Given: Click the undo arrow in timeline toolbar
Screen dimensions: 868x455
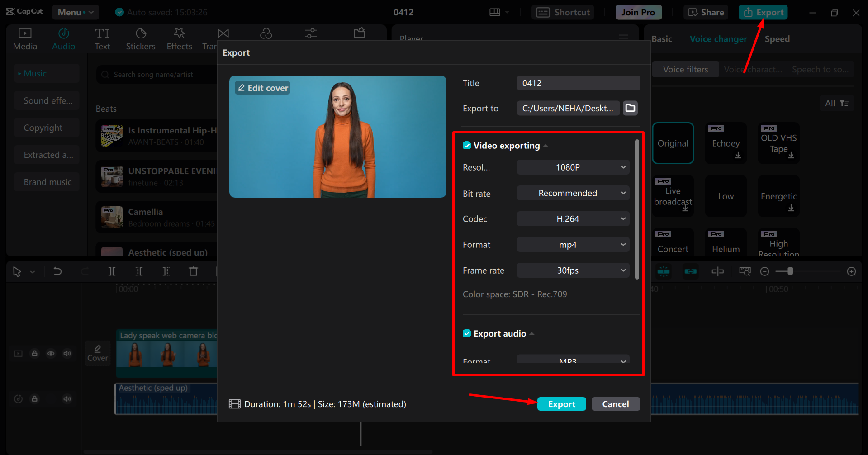Looking at the screenshot, I should (x=57, y=271).
